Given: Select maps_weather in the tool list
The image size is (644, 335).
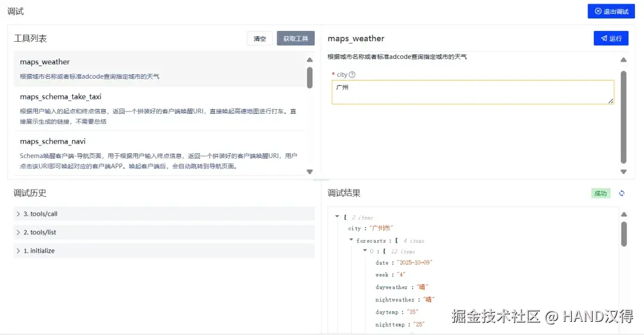Looking at the screenshot, I should coord(159,69).
